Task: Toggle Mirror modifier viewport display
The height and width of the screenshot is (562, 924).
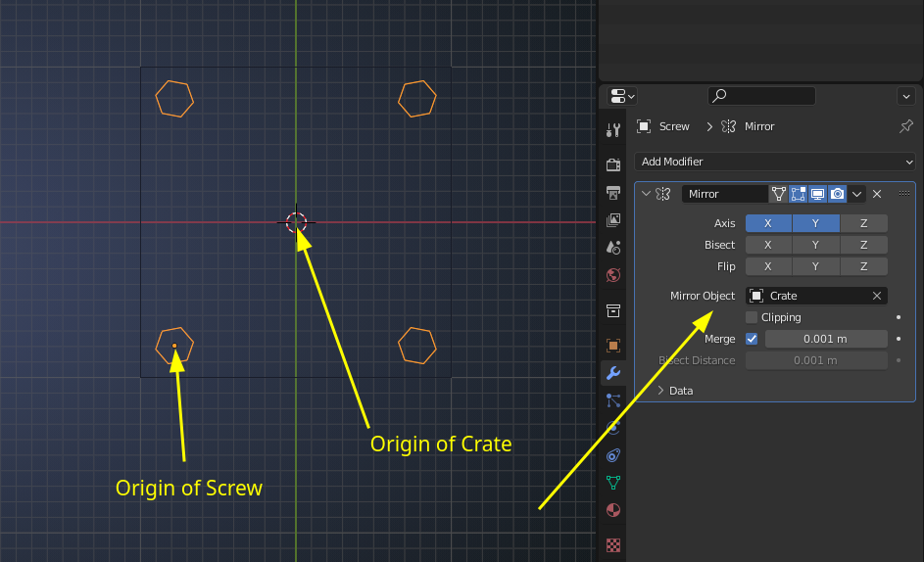Action: (817, 194)
